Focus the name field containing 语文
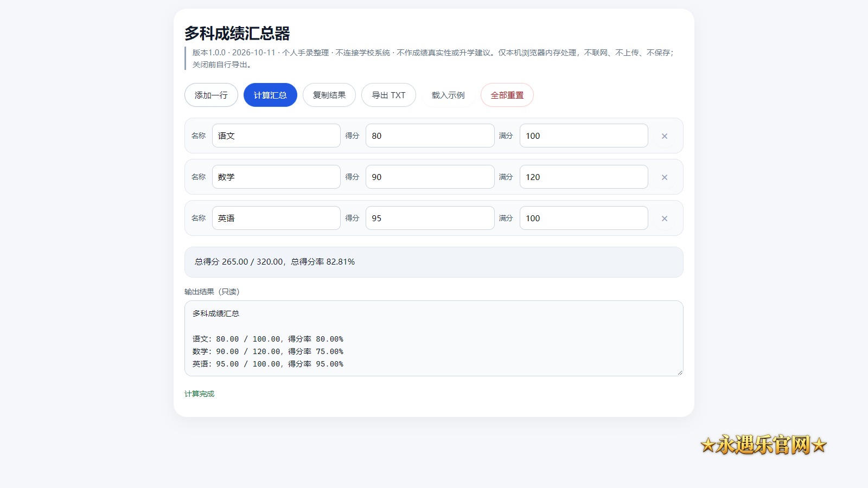 276,136
